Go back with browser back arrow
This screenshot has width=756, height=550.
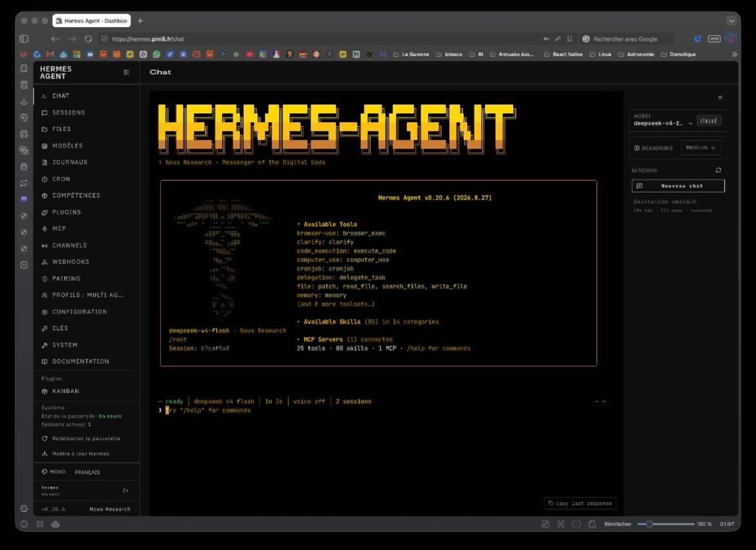coord(55,39)
